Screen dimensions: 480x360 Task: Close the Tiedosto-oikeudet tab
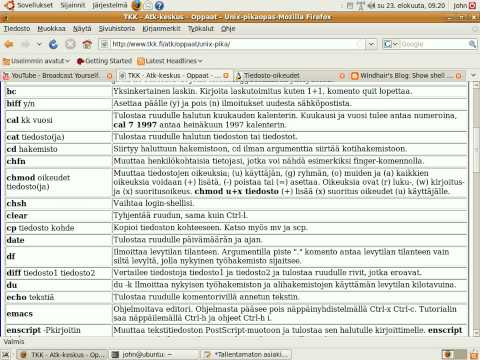point(342,76)
